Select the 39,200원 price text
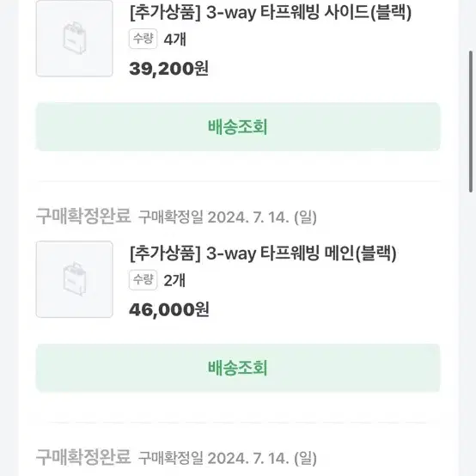This screenshot has height=476, width=476. pyautogui.click(x=168, y=68)
